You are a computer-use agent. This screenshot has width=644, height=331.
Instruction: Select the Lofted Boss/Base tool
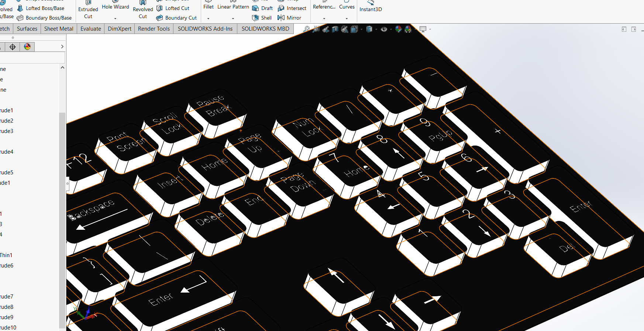click(41, 8)
